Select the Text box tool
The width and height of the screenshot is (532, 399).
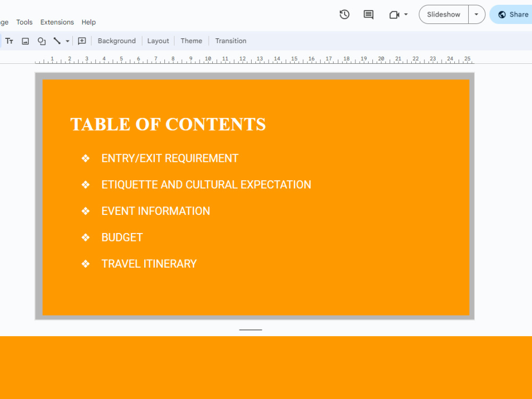(x=9, y=41)
